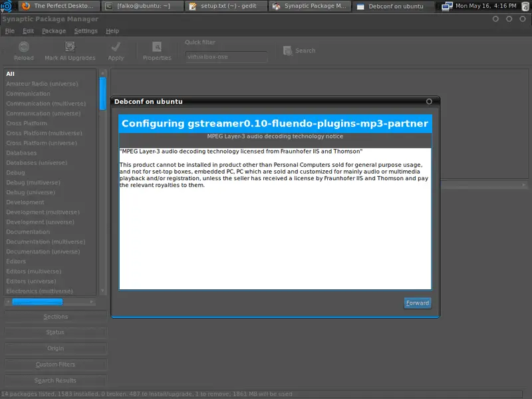Select the Development category
The height and width of the screenshot is (399, 532).
click(51, 202)
